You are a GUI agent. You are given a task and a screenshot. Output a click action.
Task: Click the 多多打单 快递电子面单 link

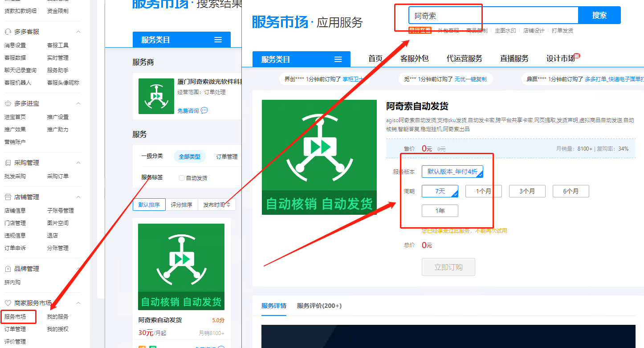pos(614,79)
